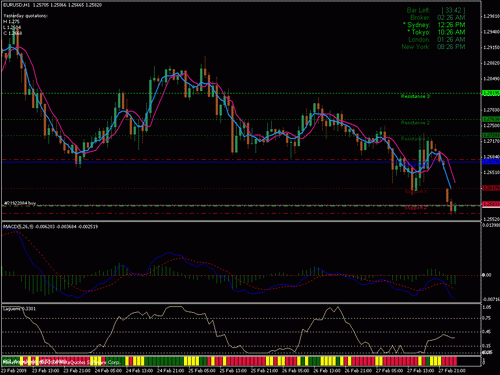Select the Resistance 2 pivot label
The height and width of the screenshot is (375, 500).
pos(415,123)
